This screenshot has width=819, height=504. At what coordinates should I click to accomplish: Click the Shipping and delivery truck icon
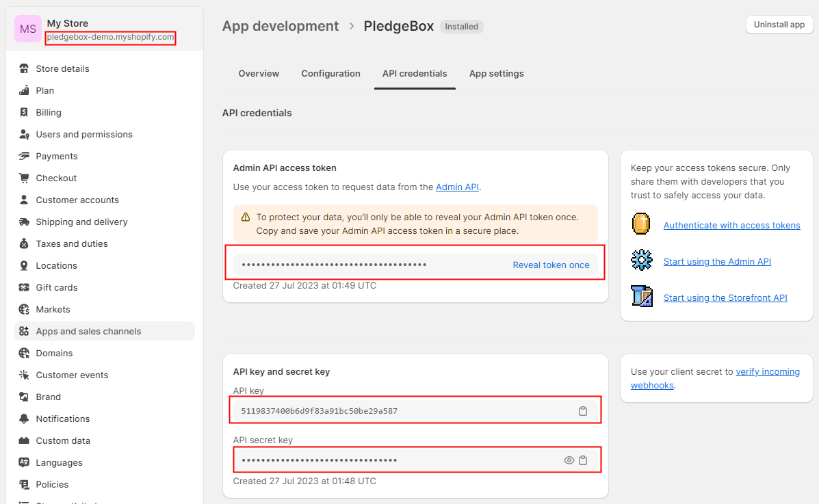(x=24, y=222)
